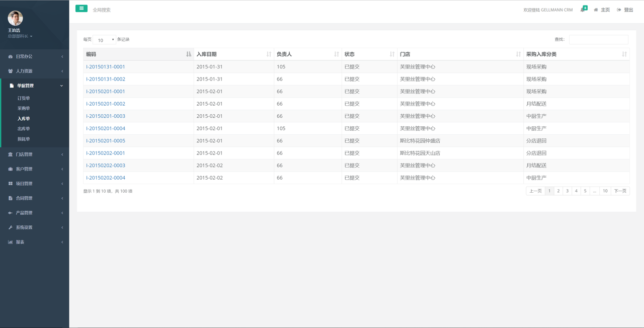644x328 pixels.
Task: Sort by 入库日期 column sort icon
Action: coord(269,54)
